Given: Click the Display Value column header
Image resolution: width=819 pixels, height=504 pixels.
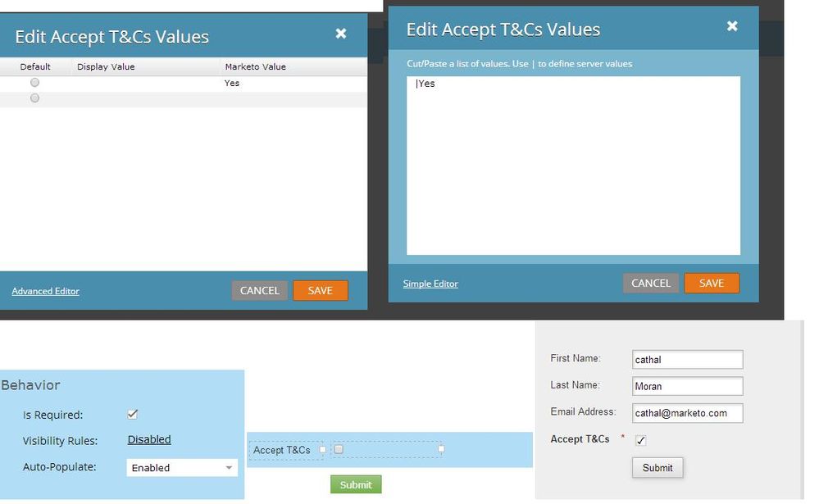Looking at the screenshot, I should click(106, 66).
